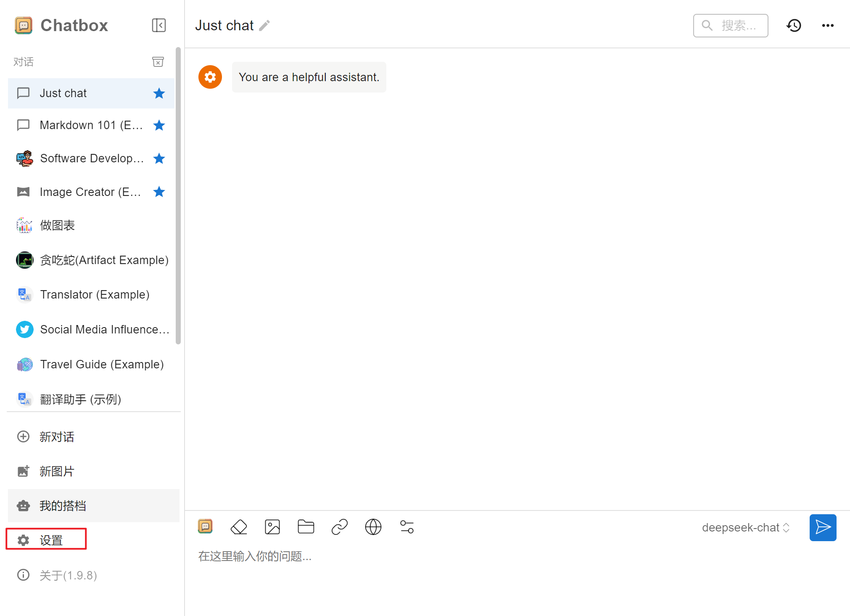
Task: Unstar the Just chat conversation
Action: 159,93
